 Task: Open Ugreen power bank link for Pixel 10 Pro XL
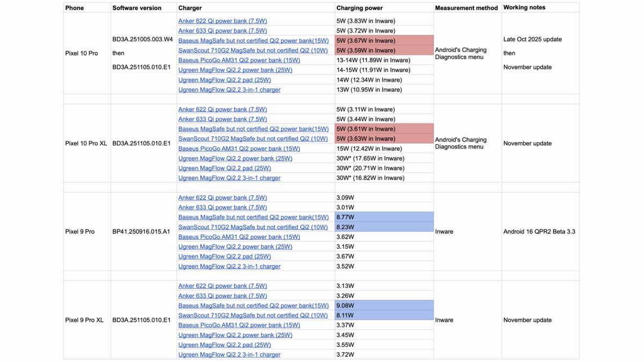235,158
